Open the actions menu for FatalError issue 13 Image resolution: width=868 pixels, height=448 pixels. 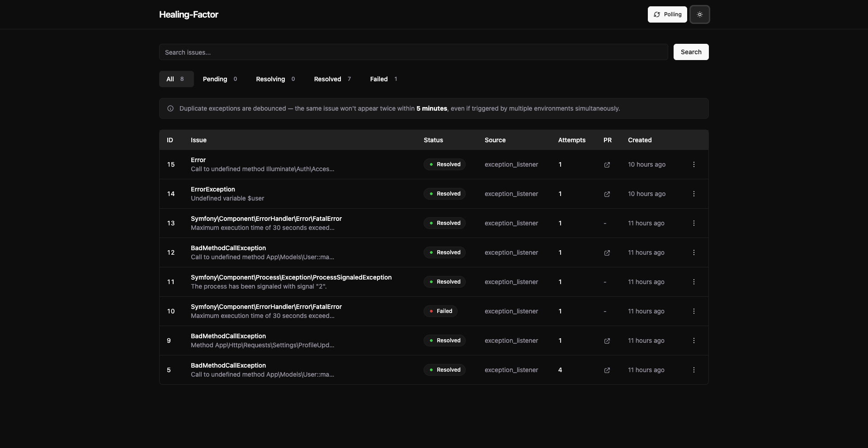693,223
